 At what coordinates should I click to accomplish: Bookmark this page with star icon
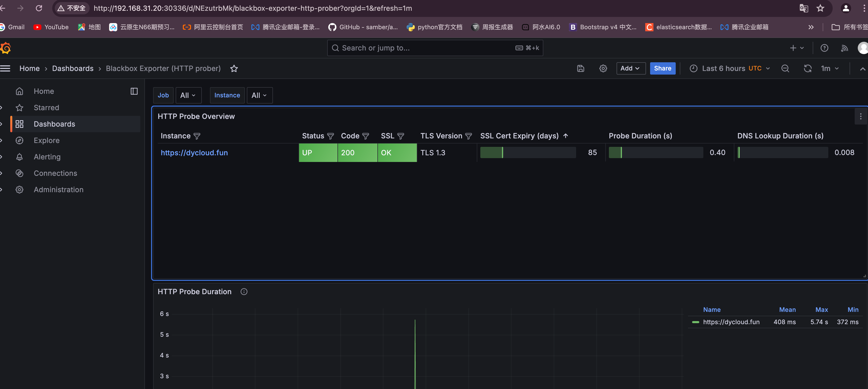tap(820, 8)
